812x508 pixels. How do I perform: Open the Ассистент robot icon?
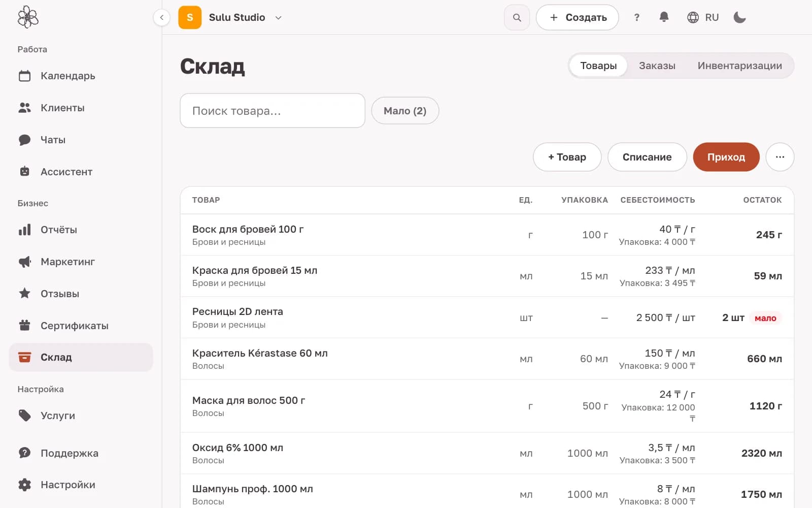(x=24, y=172)
